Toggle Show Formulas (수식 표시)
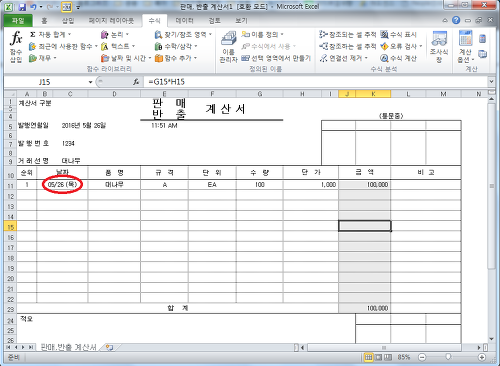The width and height of the screenshot is (500, 366). (398, 34)
